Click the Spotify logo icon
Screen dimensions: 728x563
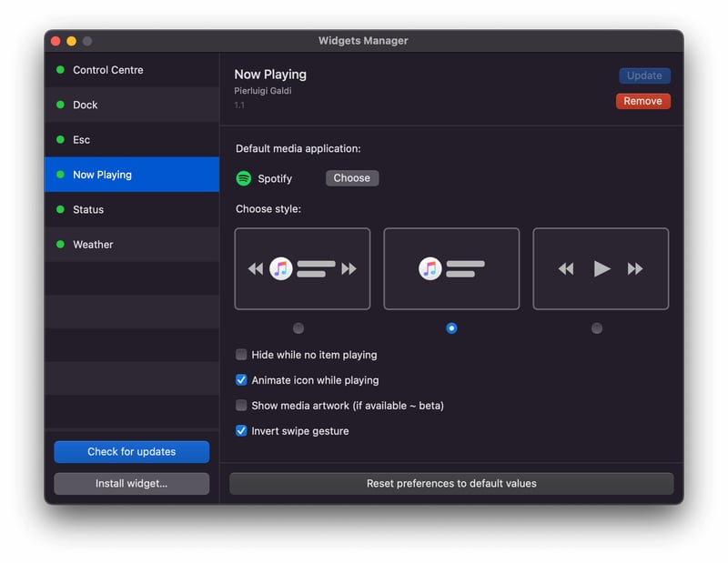(x=244, y=178)
